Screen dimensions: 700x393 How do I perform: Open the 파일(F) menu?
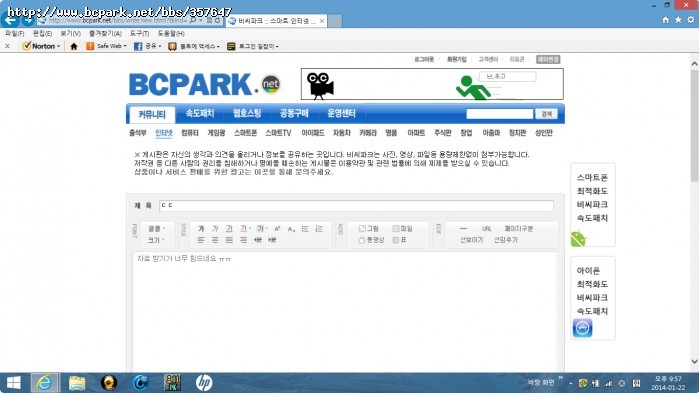tap(15, 33)
